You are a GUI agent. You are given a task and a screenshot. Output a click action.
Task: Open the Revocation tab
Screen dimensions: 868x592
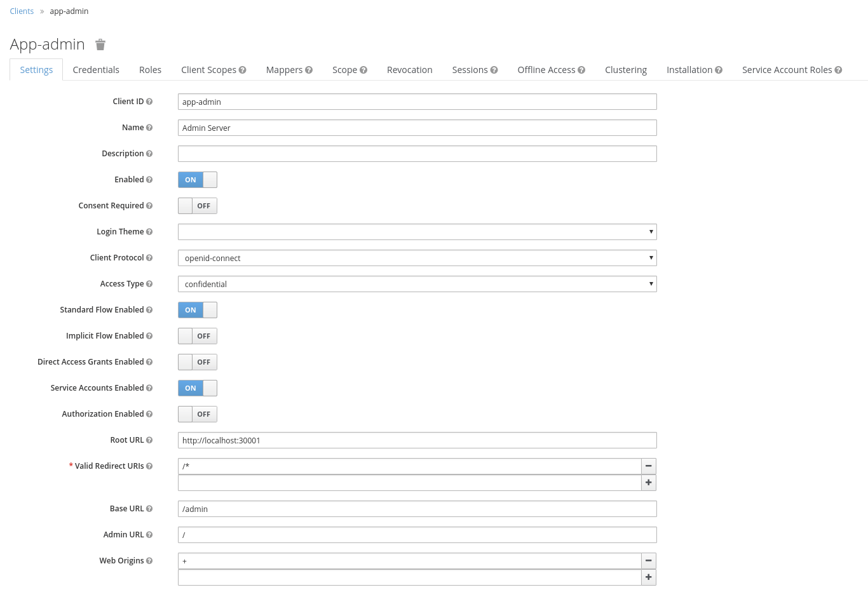coord(409,70)
